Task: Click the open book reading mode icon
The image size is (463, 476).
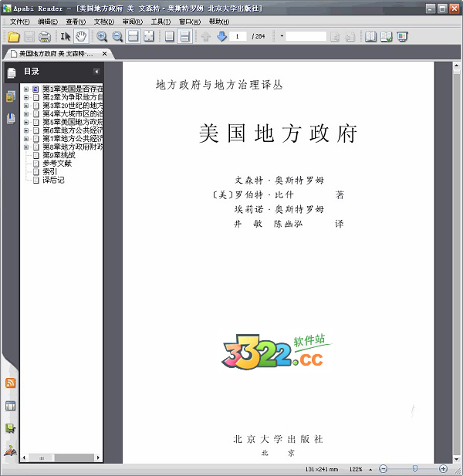Action: coord(370,36)
